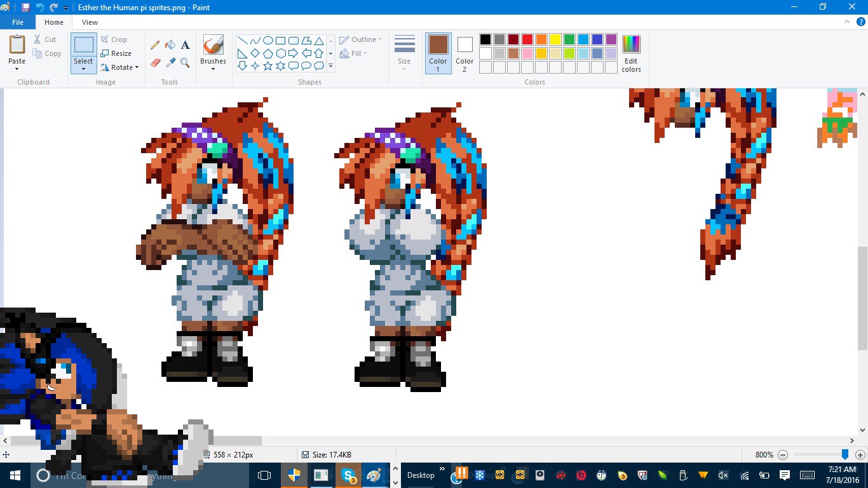The width and height of the screenshot is (868, 488).
Task: Redo the last undone action
Action: click(x=54, y=8)
